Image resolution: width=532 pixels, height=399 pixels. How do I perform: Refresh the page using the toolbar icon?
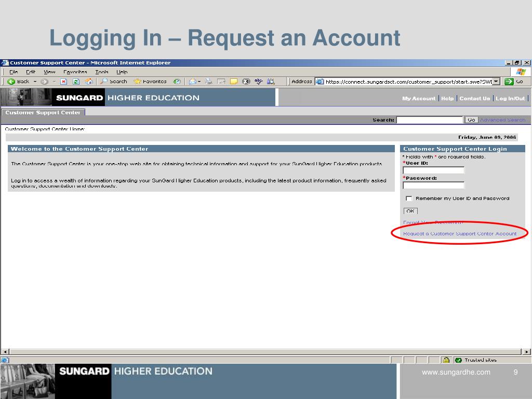pos(76,82)
